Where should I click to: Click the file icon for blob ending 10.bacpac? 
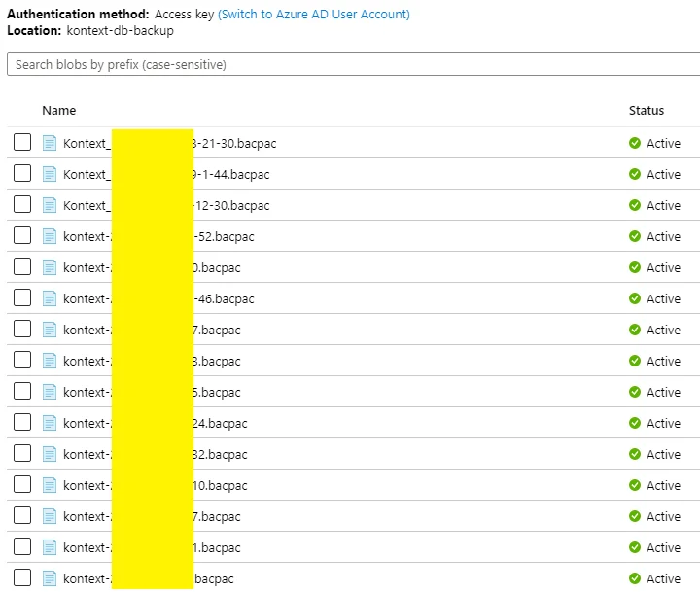pyautogui.click(x=51, y=485)
